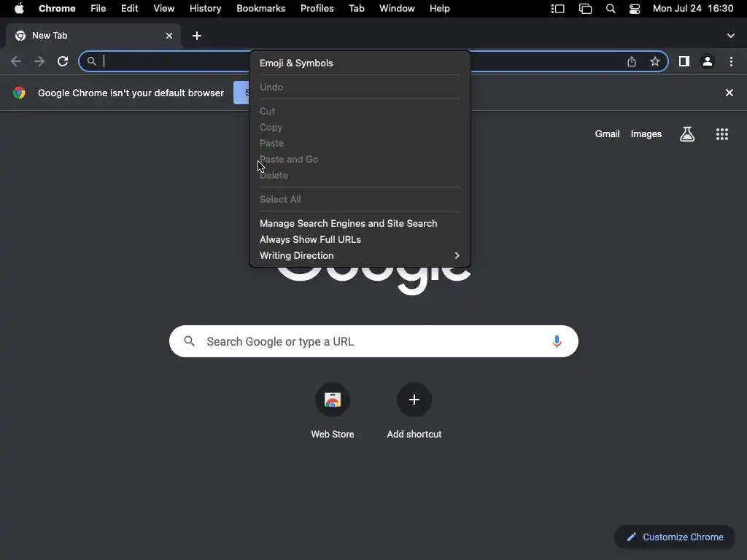The height and width of the screenshot is (560, 747).
Task: Open the Gmail link
Action: coord(607,134)
